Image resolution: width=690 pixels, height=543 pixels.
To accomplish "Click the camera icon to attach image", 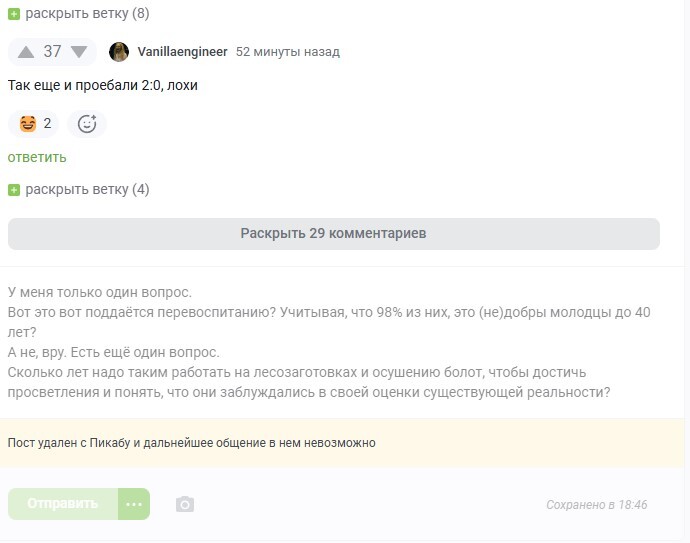I will [x=185, y=504].
